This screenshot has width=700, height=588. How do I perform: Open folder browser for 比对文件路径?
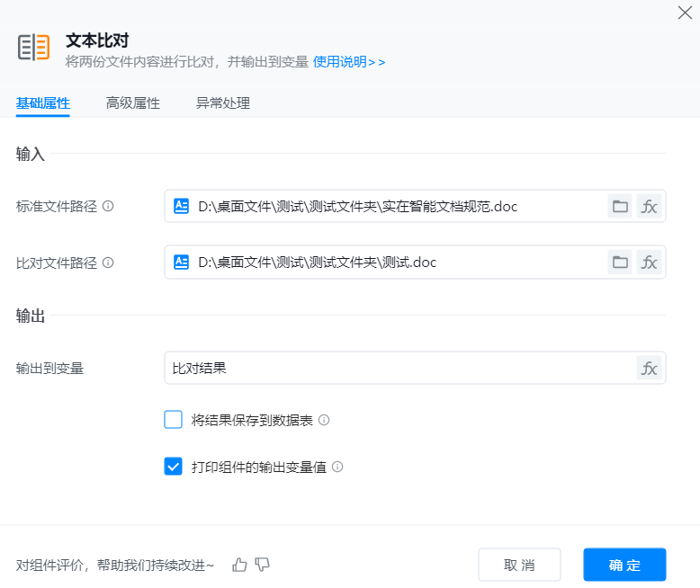click(x=620, y=263)
